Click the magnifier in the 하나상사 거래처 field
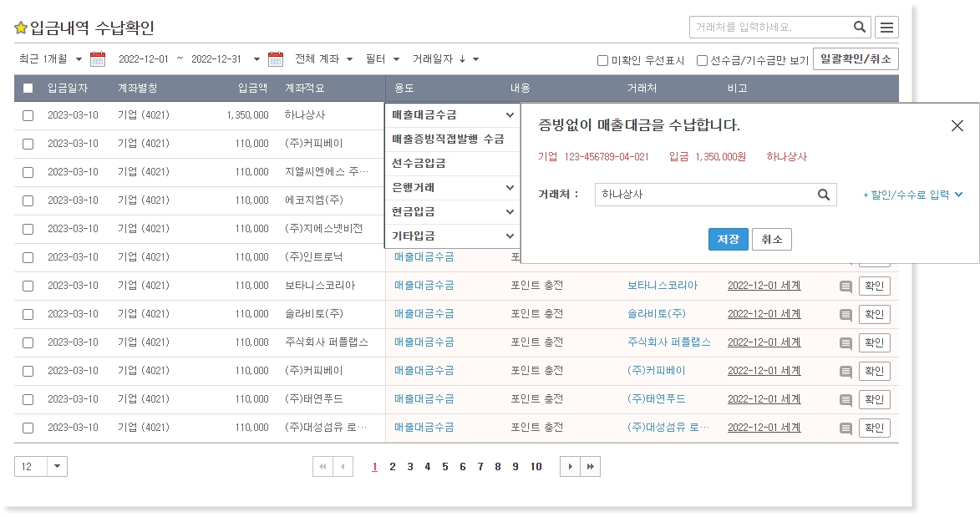 click(x=823, y=195)
